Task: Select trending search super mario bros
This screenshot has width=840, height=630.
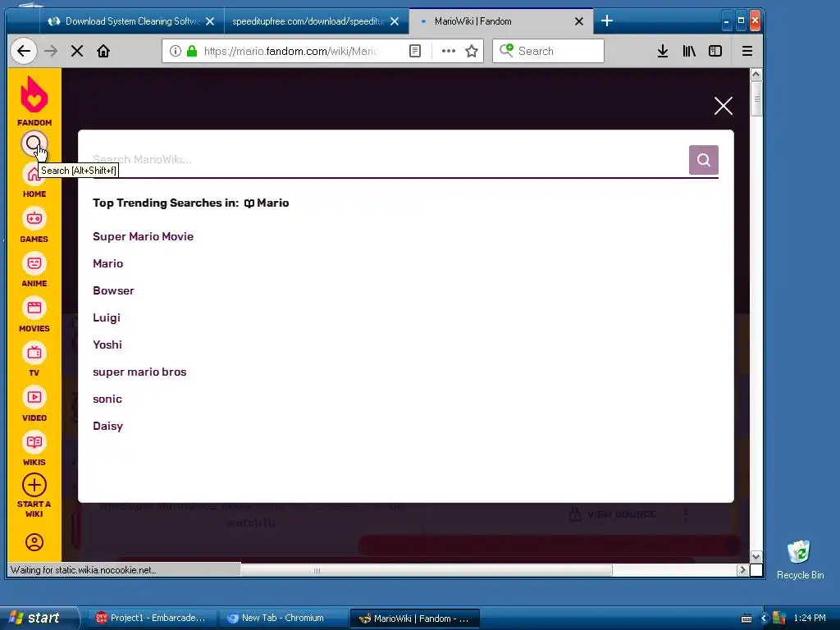Action: point(139,372)
